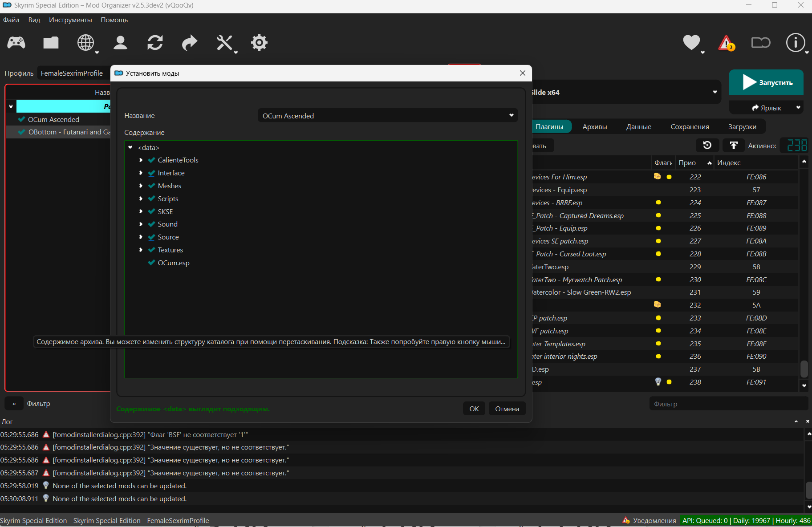Open the profiles person icon

coord(120,43)
